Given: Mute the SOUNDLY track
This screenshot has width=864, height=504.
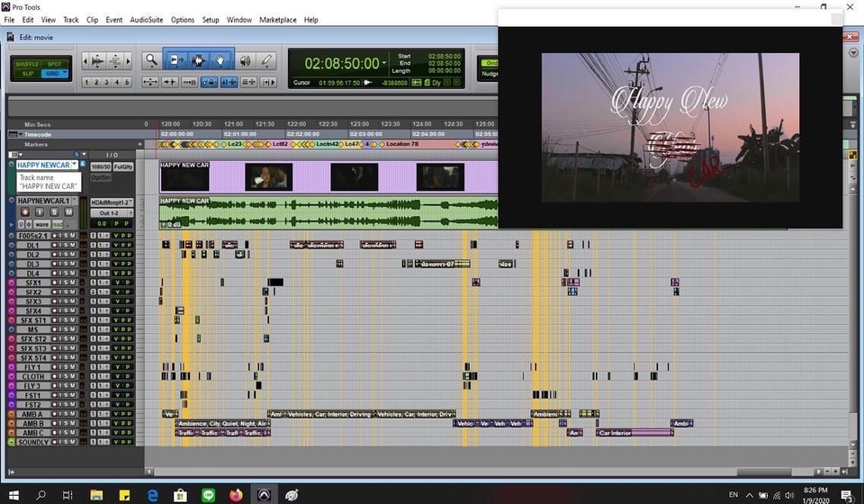Looking at the screenshot, I should point(73,442).
